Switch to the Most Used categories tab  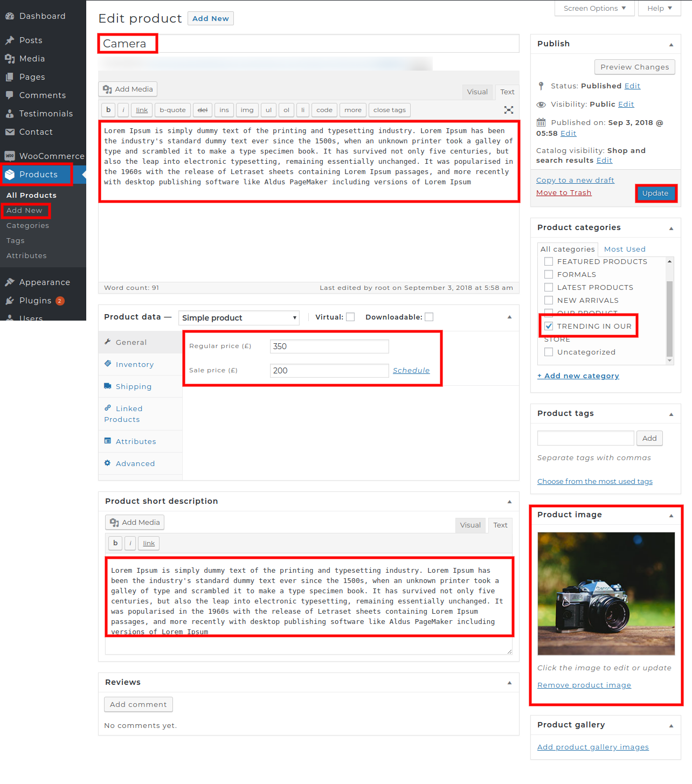pyautogui.click(x=625, y=249)
